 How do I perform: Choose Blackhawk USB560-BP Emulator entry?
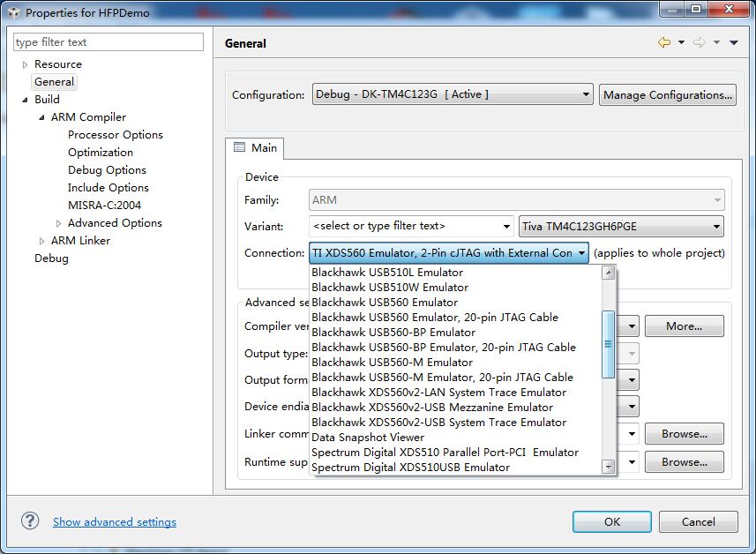456,333
